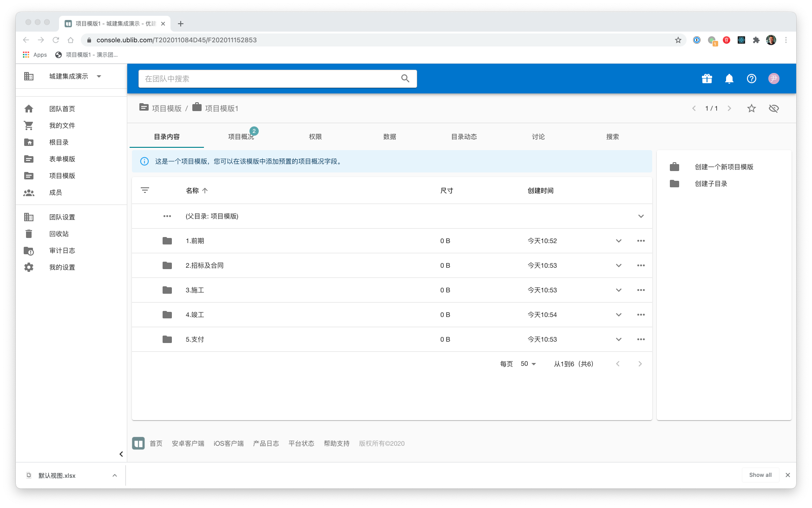Open 帮助支持 footer link

click(336, 443)
